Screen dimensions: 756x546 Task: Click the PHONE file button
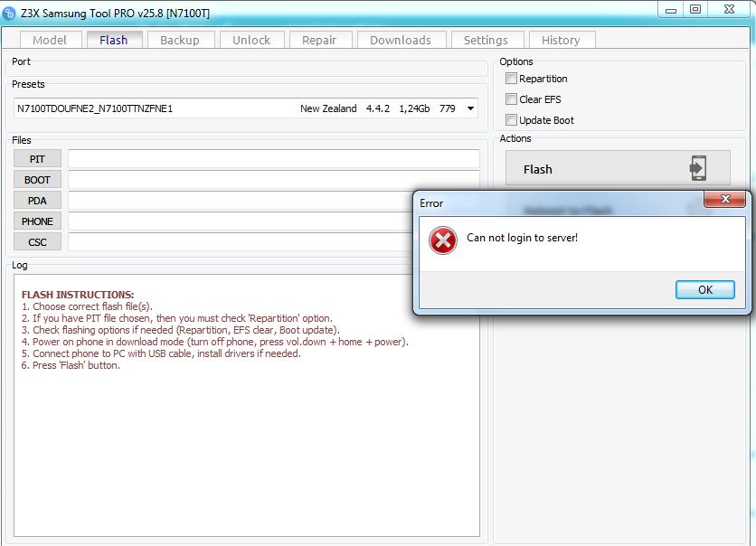(x=37, y=221)
